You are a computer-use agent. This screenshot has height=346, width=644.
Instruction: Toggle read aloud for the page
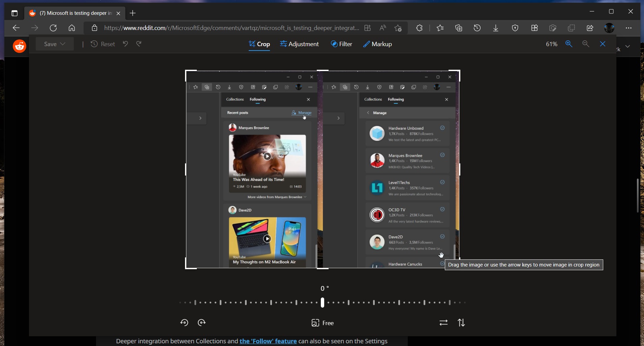[383, 28]
